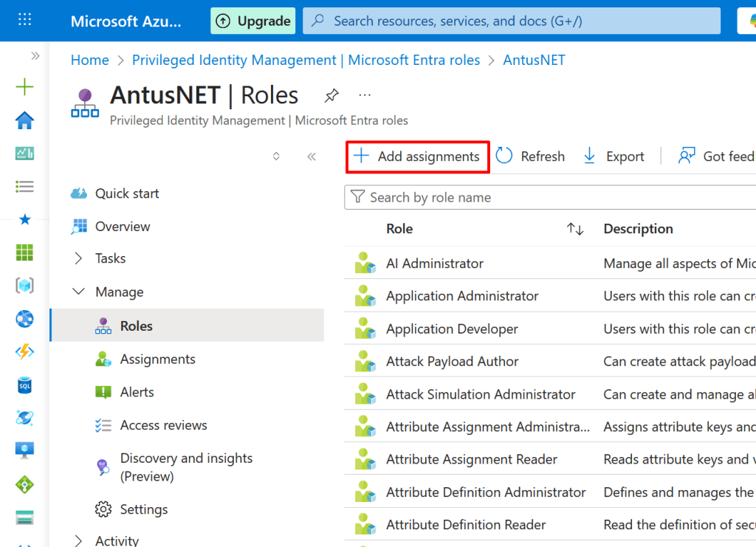This screenshot has width=756, height=547.
Task: Open the Home icon in left sidebar
Action: click(24, 120)
